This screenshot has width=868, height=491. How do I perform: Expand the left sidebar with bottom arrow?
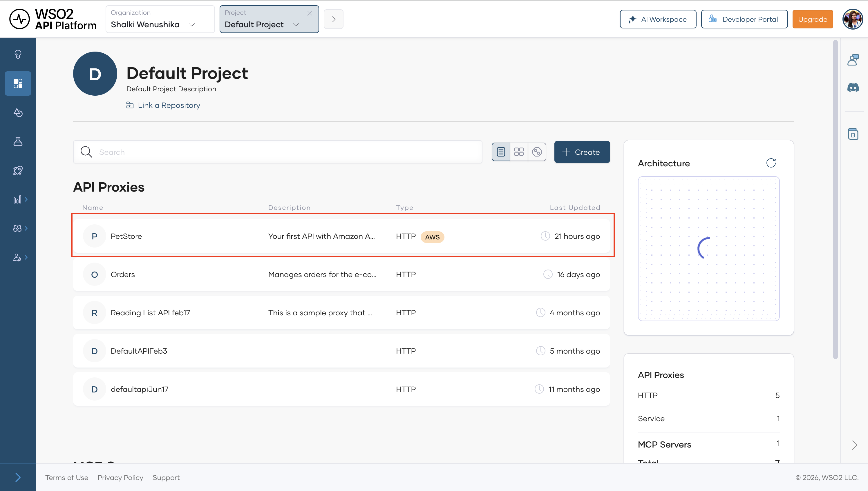(18, 477)
